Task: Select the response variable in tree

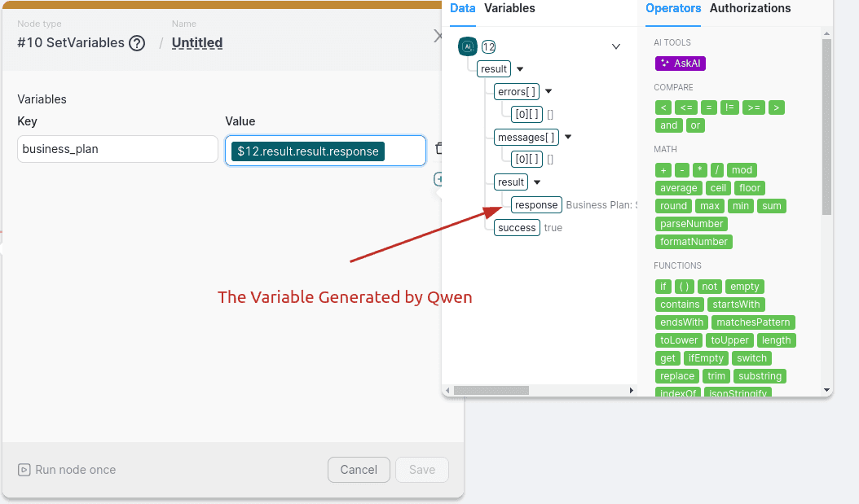Action: tap(536, 205)
